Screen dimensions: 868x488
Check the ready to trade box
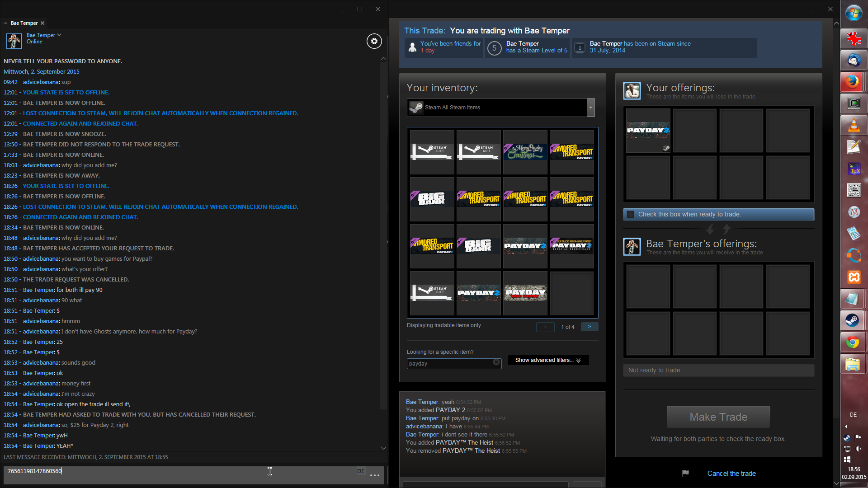coord(631,215)
